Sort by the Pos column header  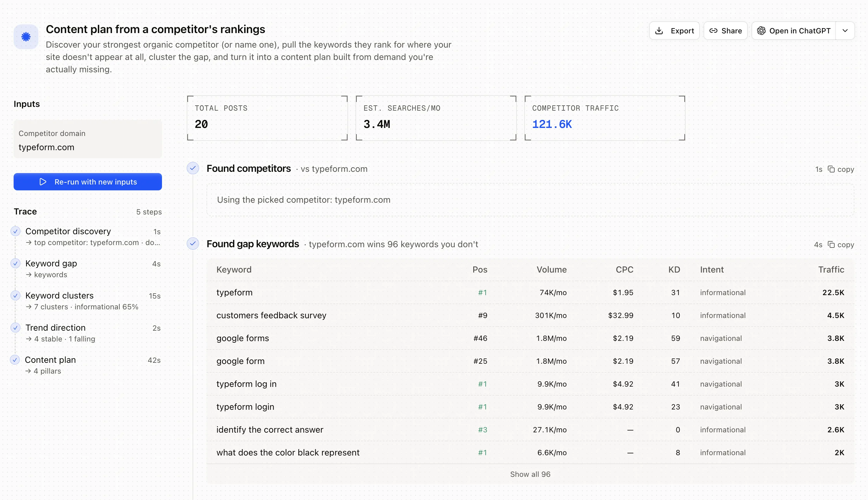480,269
